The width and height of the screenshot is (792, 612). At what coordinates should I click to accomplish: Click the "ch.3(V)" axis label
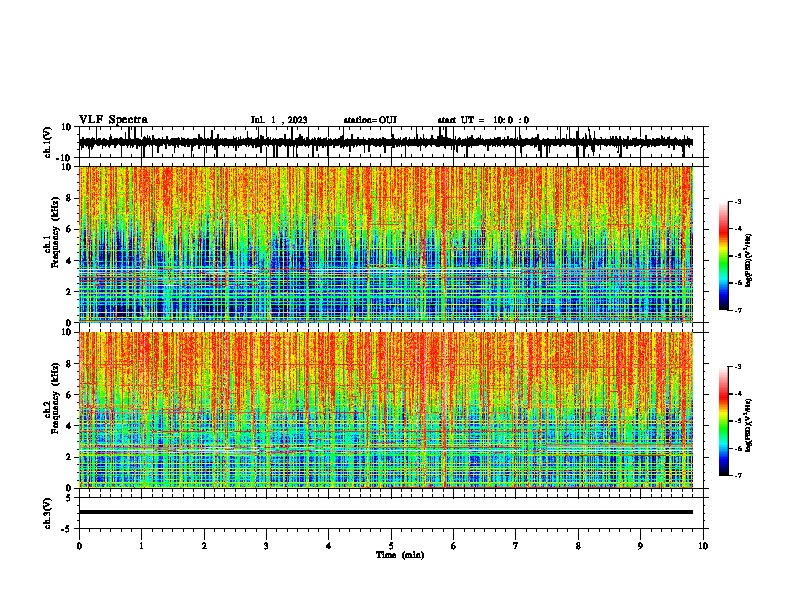(48, 513)
